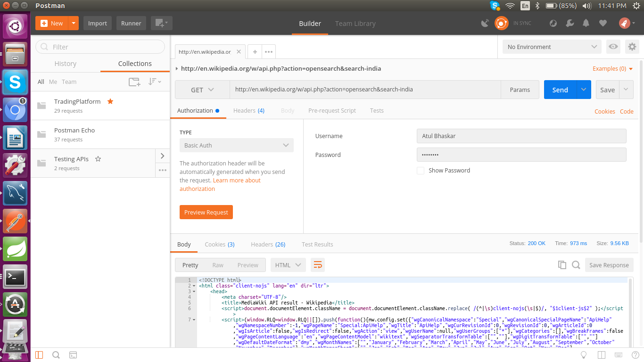This screenshot has height=362, width=644.
Task: Open the response Headers (26) tab
Action: pos(268,244)
